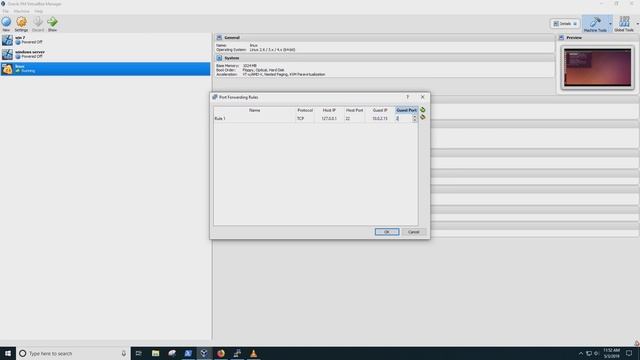Click the dialog help question mark
Viewport: 640px width, 360px height.
pyautogui.click(x=407, y=97)
